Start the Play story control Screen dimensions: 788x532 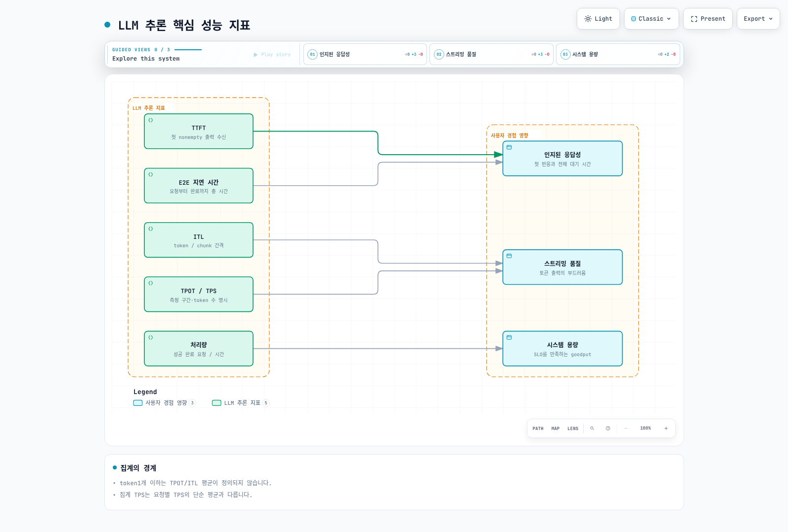click(x=272, y=55)
